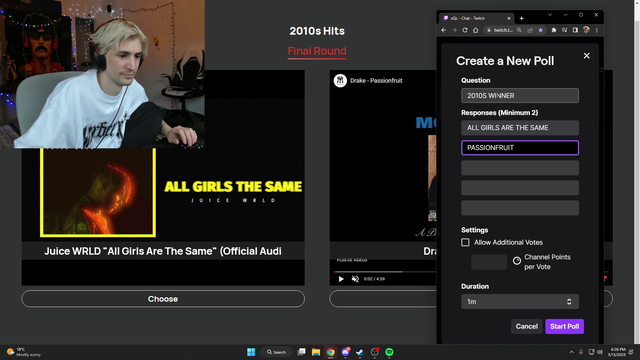This screenshot has width=640, height=360.
Task: Click the blue bookmark star icon
Action: point(540,30)
